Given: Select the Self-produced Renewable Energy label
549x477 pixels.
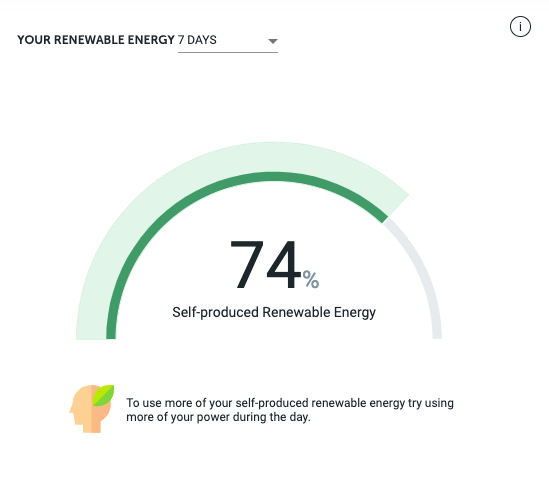Looking at the screenshot, I should [274, 312].
